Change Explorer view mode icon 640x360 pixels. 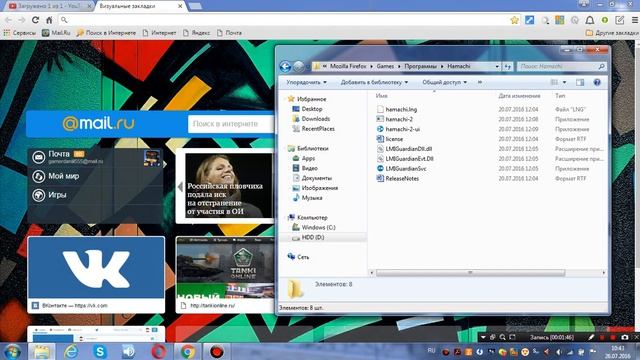pos(554,82)
